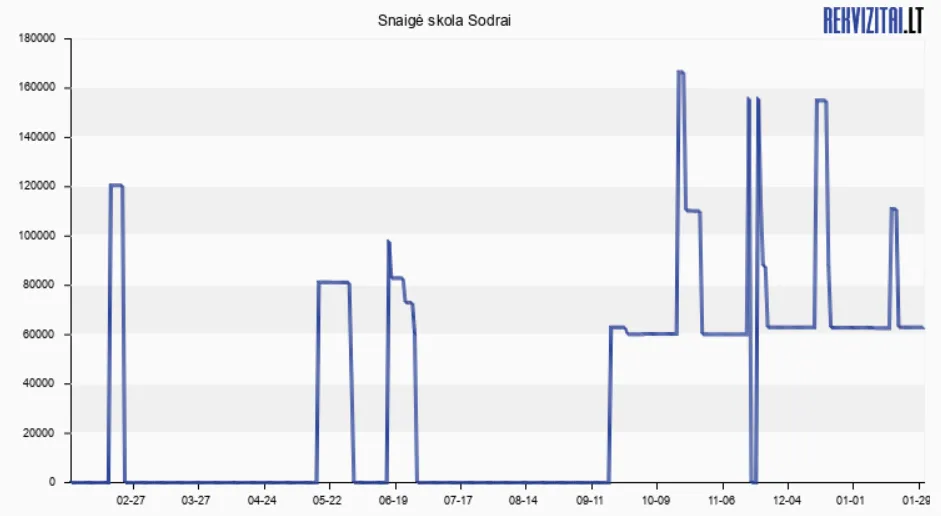The image size is (941, 516).
Task: Click the 09-11 date label
Action: [590, 498]
